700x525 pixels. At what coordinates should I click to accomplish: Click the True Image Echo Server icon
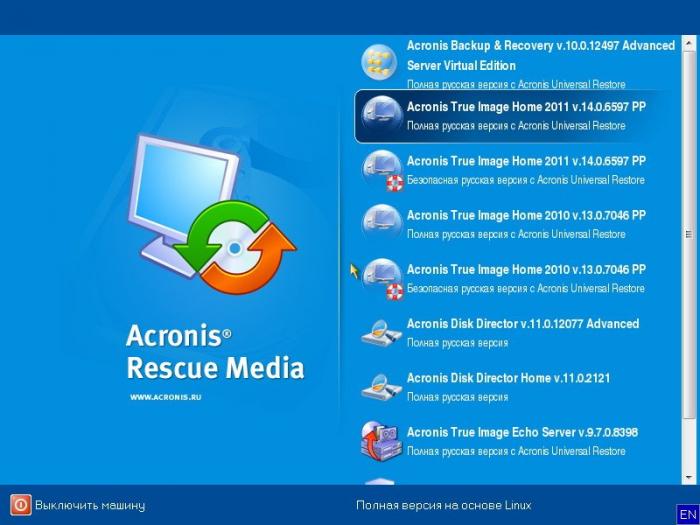click(381, 442)
